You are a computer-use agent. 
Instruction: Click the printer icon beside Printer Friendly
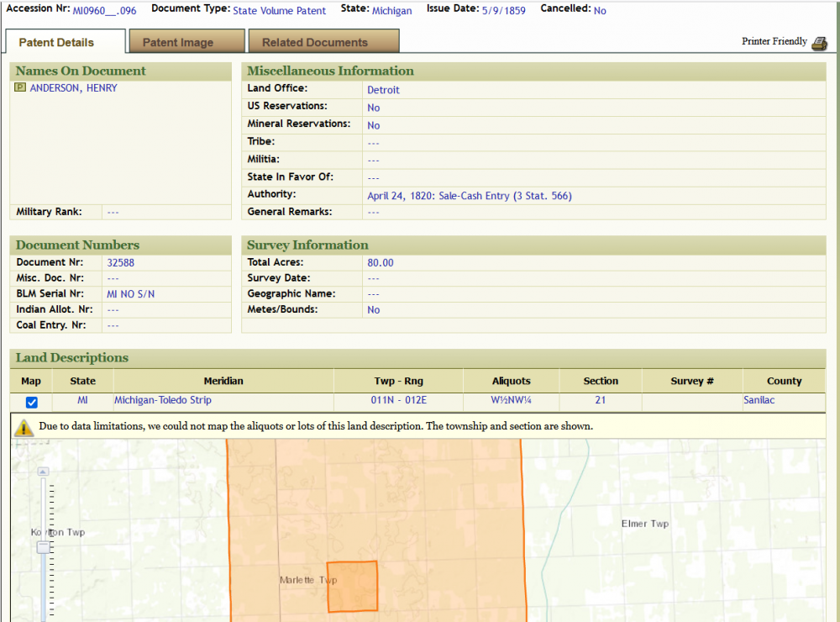point(819,44)
